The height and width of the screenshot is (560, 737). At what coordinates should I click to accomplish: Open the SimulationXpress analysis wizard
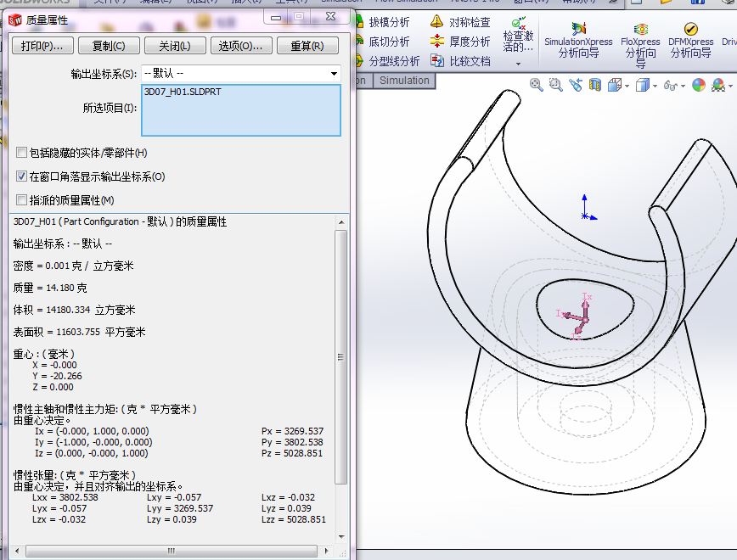pyautogui.click(x=578, y=41)
